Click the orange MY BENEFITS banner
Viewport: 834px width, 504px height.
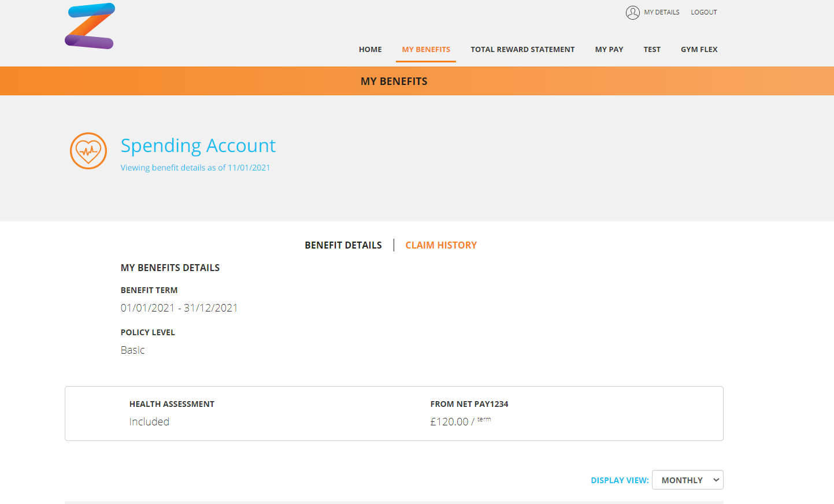coord(417,81)
